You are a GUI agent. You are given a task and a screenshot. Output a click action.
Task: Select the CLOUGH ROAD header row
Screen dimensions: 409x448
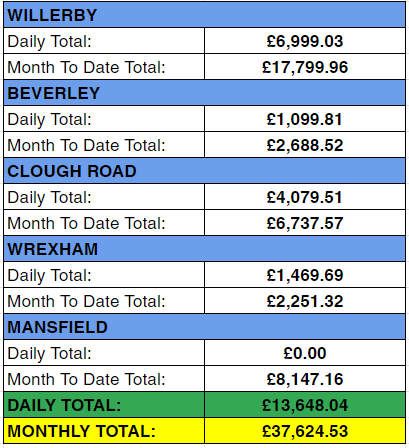click(x=204, y=171)
